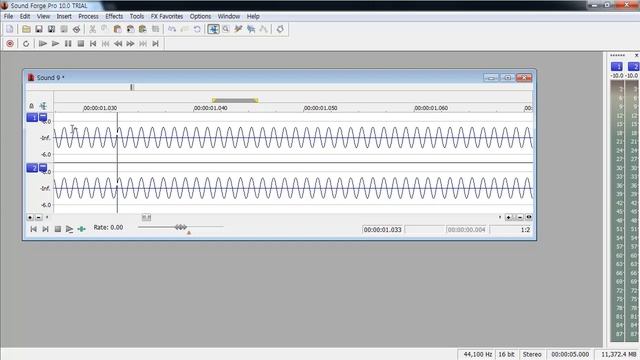
Task: Undo the last edit from toolbar
Action: pyautogui.click(x=172, y=29)
